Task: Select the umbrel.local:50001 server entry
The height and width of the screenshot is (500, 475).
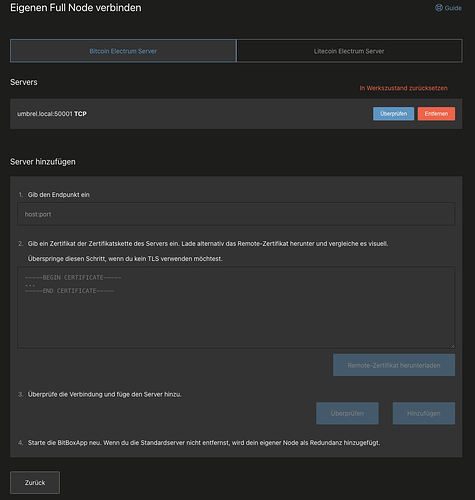Action: 236,114
